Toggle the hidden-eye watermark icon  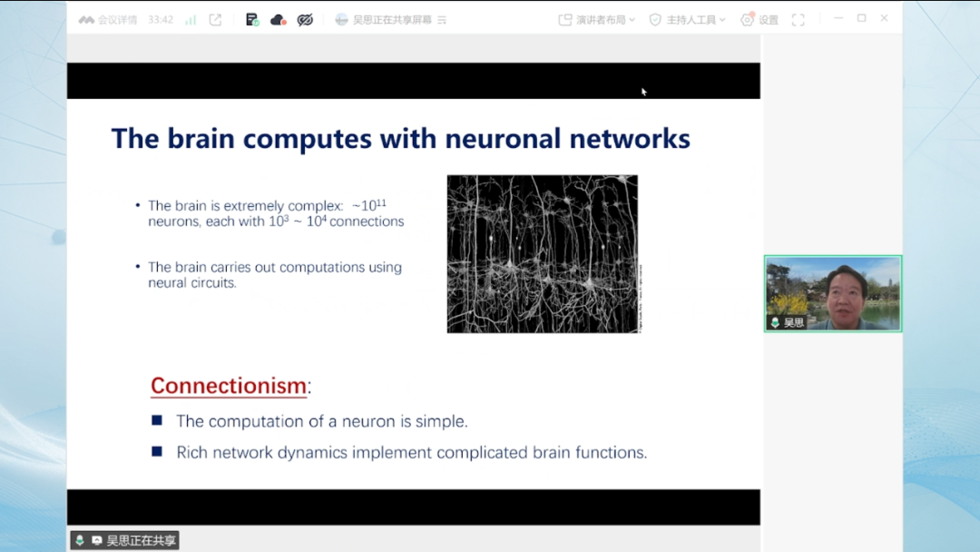click(x=305, y=20)
